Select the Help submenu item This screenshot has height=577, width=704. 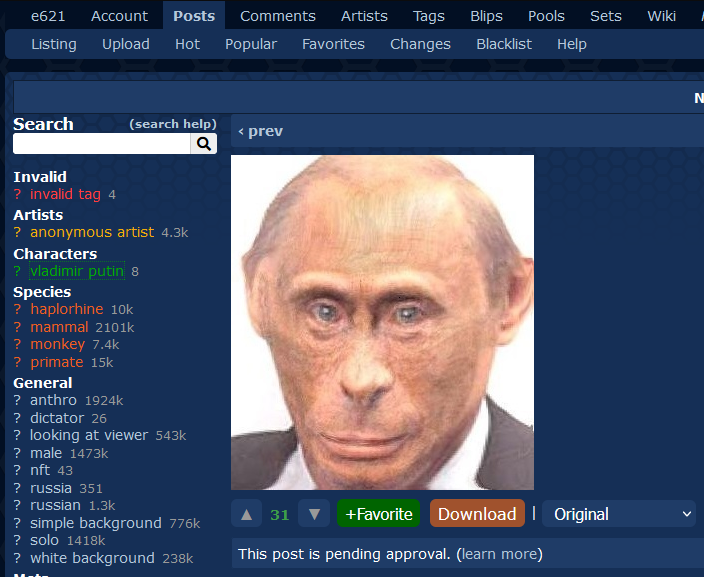click(x=572, y=44)
